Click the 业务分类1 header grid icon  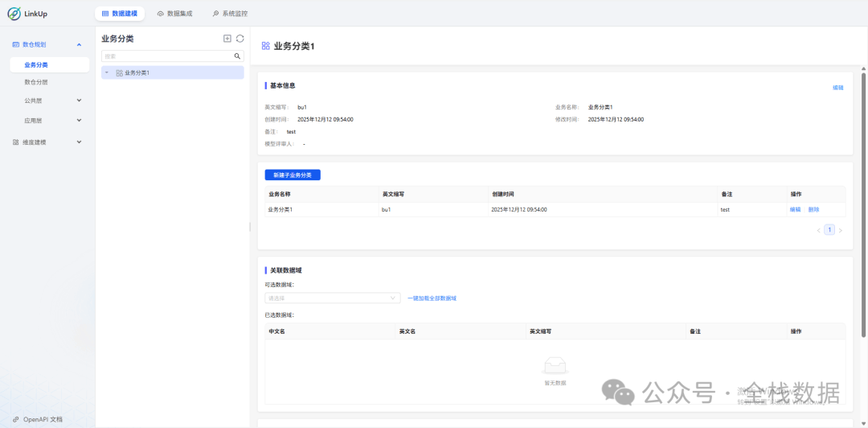coord(266,46)
